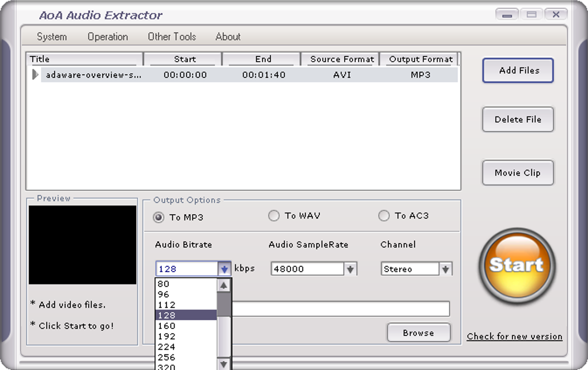Viewport: 588px width, 370px height.
Task: Expand the Channel dropdown arrow
Action: [x=446, y=269]
